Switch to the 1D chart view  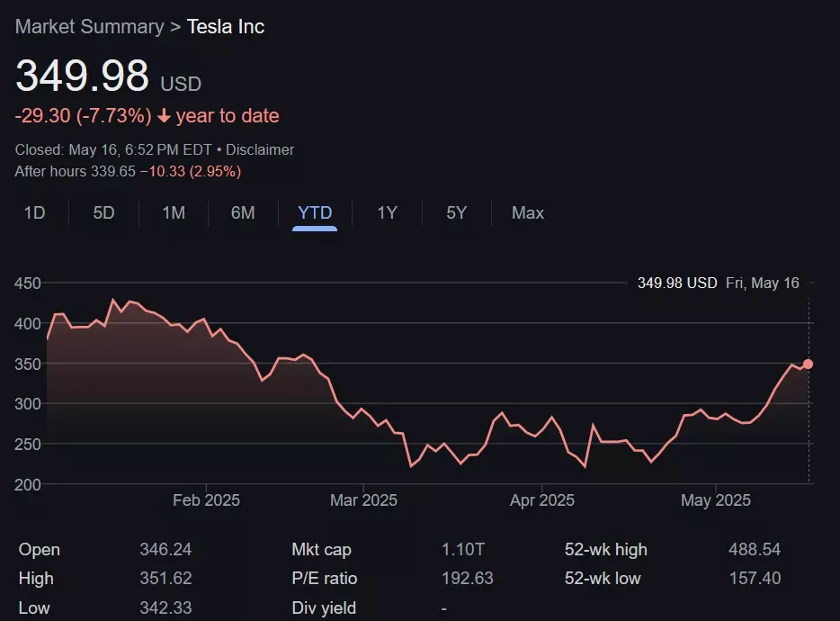[x=34, y=213]
